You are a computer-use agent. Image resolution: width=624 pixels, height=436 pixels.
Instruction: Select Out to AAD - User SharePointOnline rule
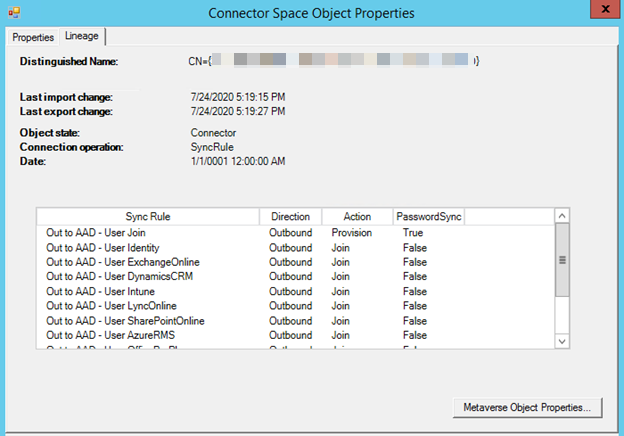(295, 321)
